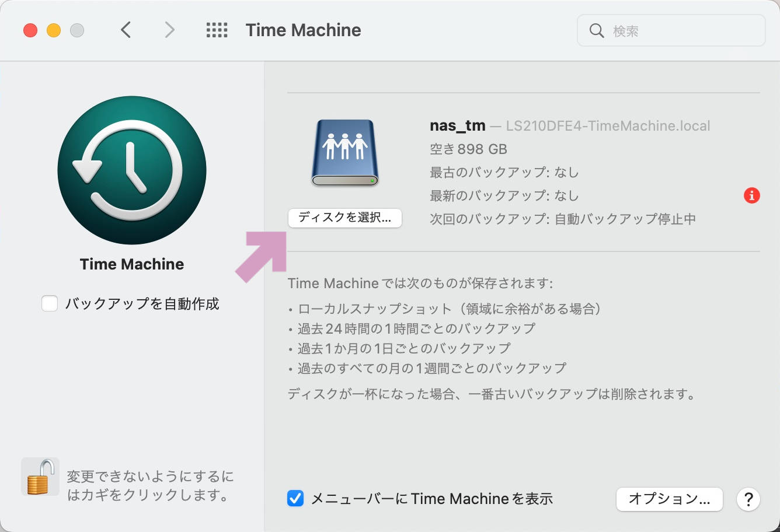Open the オプション settings sheet
Viewport: 780px width, 532px height.
click(x=669, y=499)
